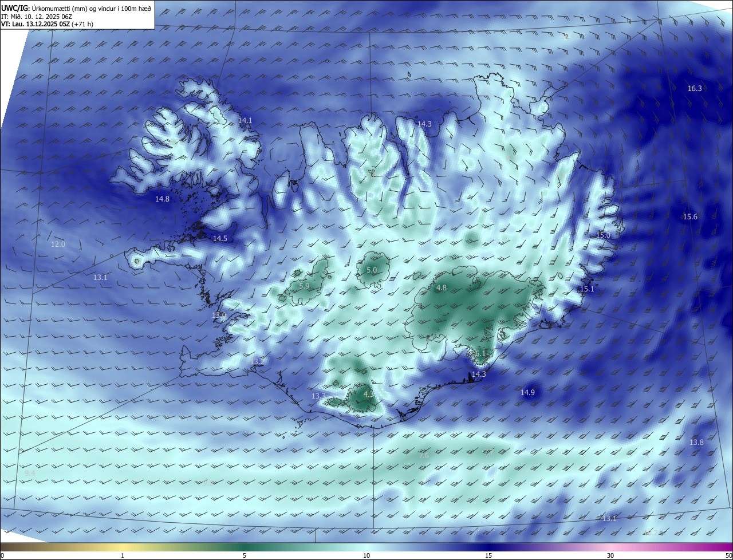Click the 14.8 value label on the map

(x=162, y=199)
